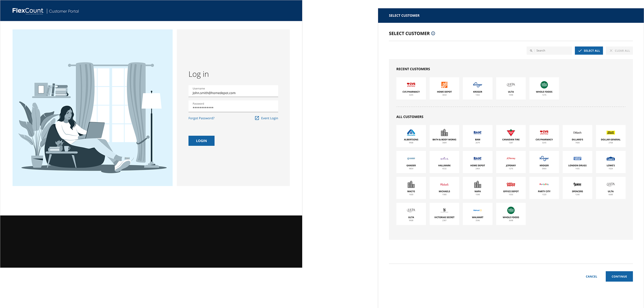The width and height of the screenshot is (644, 308).
Task: Select the Canadian Tire customer card
Action: click(511, 136)
